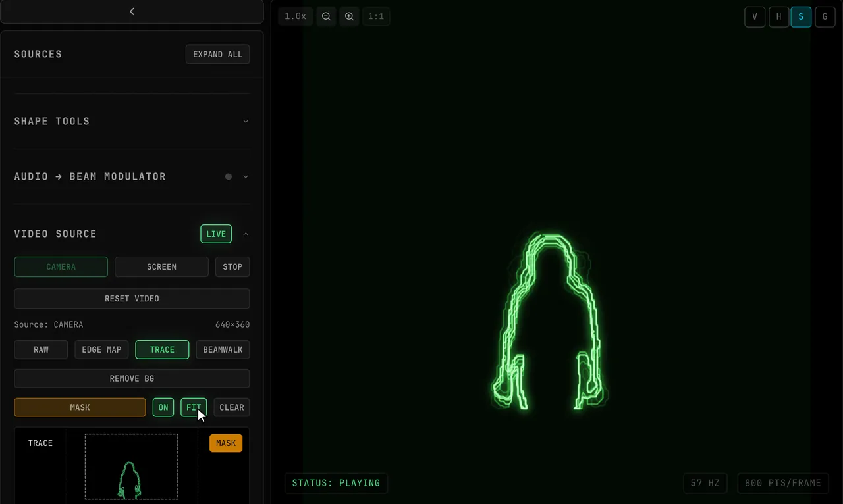Image resolution: width=843 pixels, height=504 pixels.
Task: Click the orange MASK bar button
Action: [x=80, y=407]
